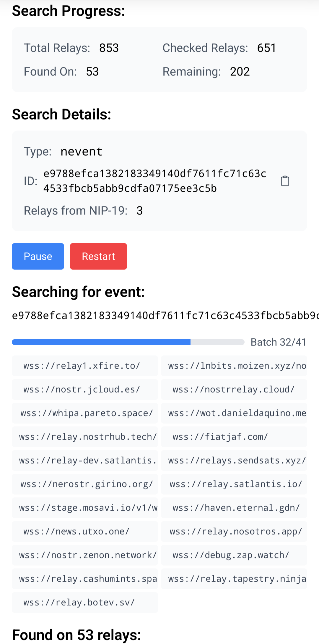Select relay wss://relays.sendsats.xyz/
This screenshot has width=319, height=644.
[234, 461]
